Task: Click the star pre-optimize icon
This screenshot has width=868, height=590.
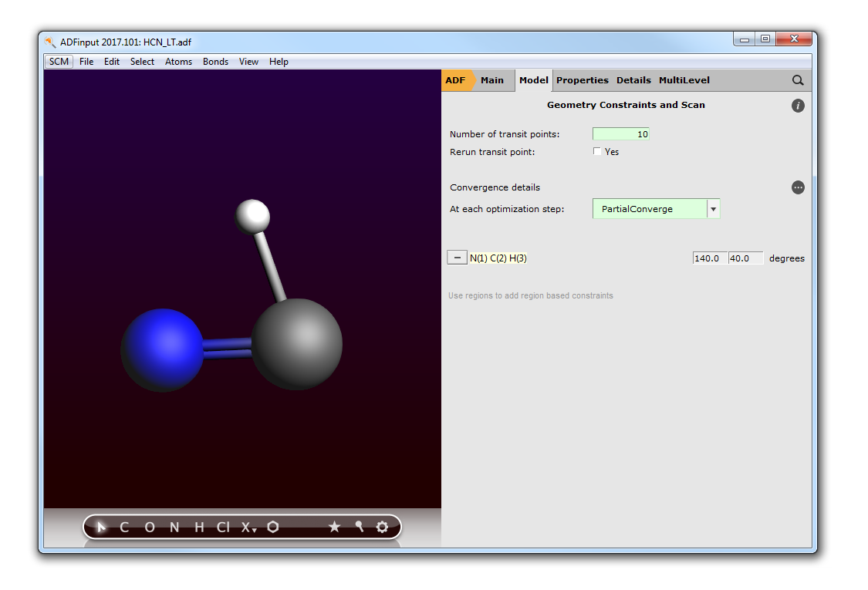Action: [334, 527]
